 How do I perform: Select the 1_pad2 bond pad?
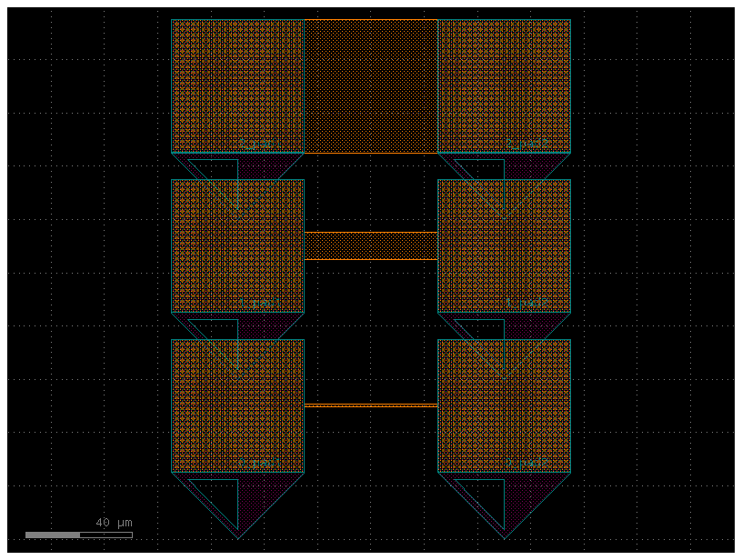coord(505,245)
